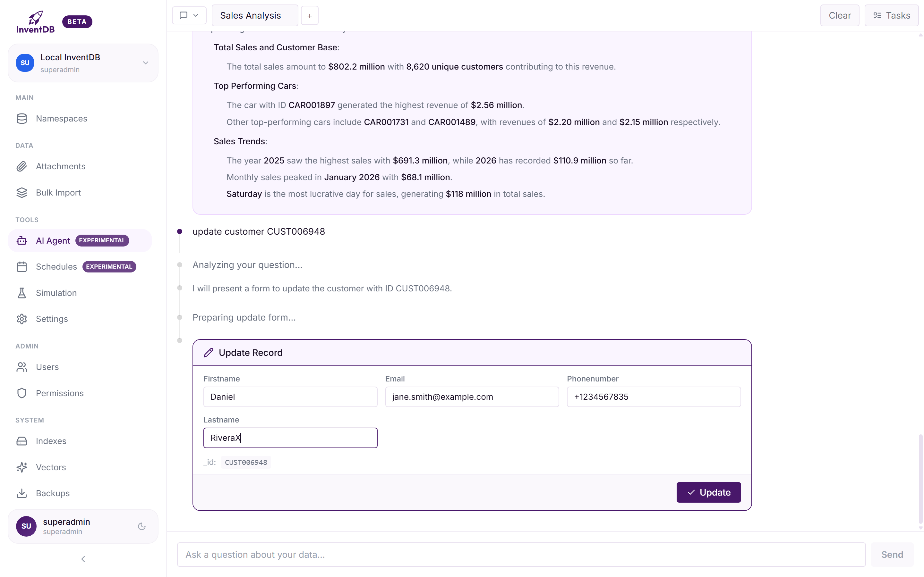Open Bulk Import tool

[x=58, y=192]
